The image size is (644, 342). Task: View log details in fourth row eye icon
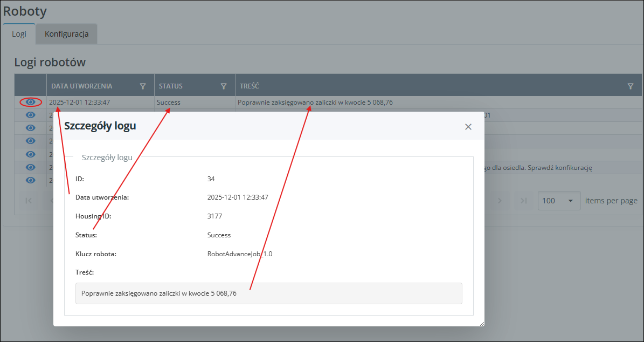pos(31,141)
